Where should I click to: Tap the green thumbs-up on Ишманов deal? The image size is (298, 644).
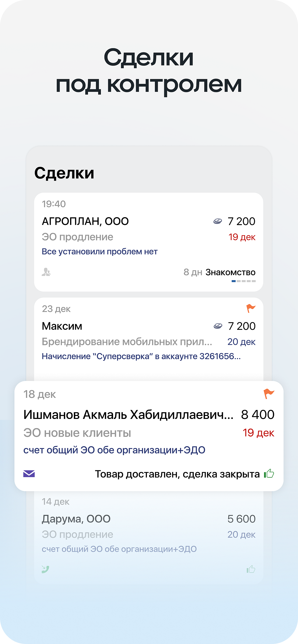269,474
